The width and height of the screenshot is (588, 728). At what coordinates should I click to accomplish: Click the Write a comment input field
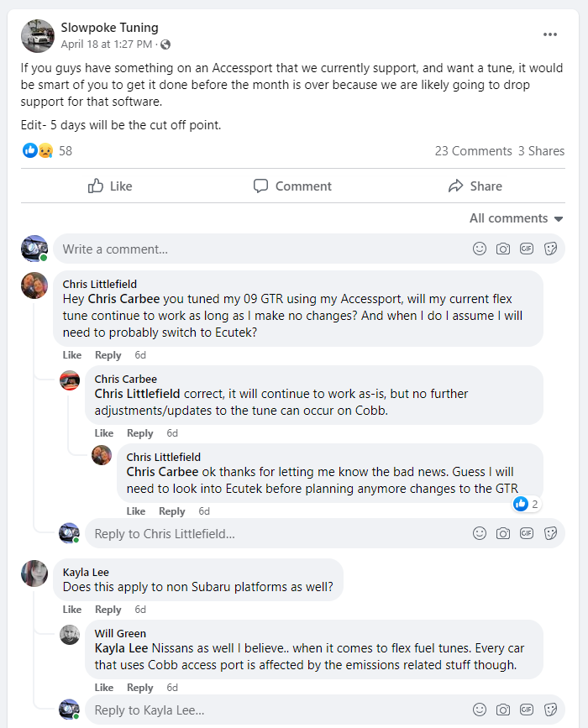click(x=252, y=249)
